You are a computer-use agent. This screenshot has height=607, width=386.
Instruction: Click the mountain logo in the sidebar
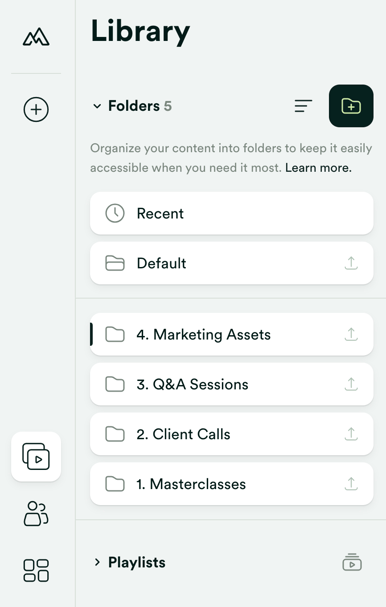(x=36, y=37)
